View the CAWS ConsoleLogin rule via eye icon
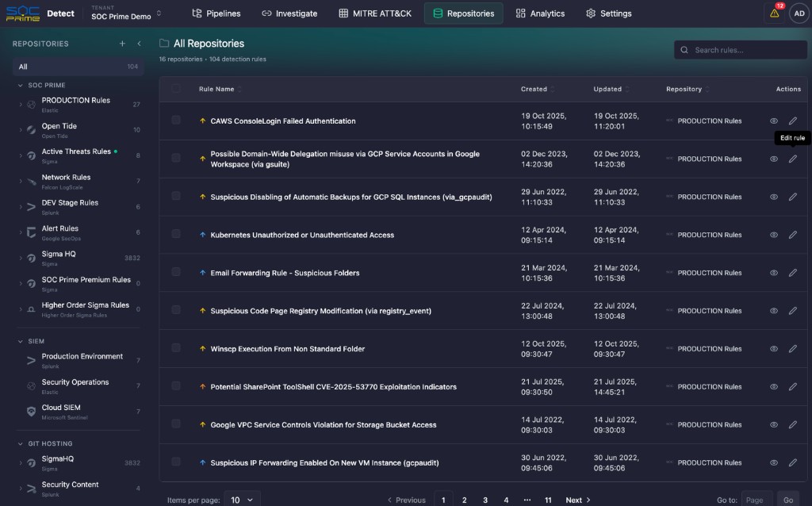This screenshot has width=812, height=506. pos(774,121)
